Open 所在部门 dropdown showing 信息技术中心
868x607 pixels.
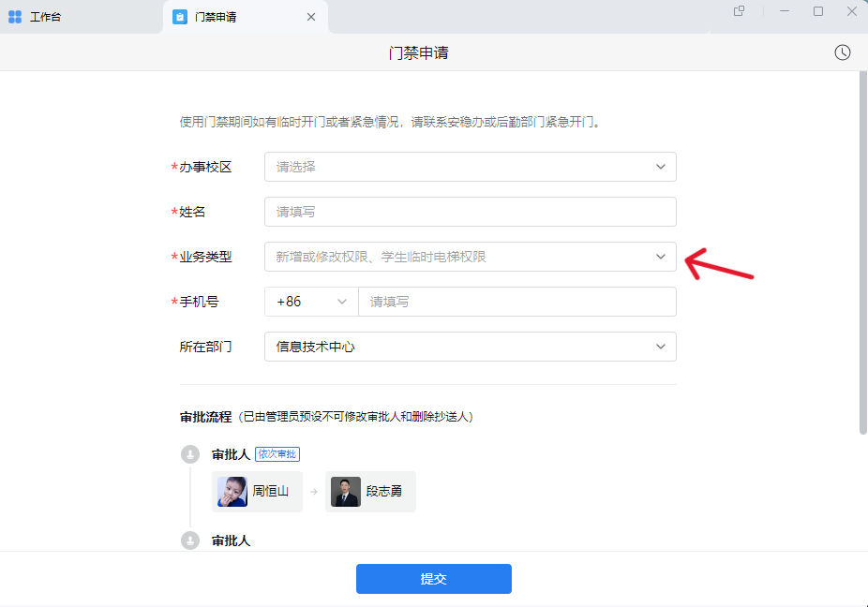point(470,347)
